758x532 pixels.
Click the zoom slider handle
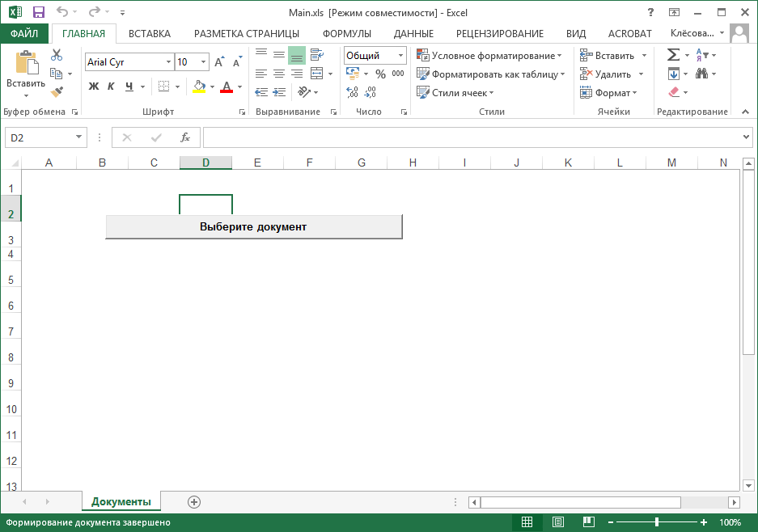[x=657, y=521]
